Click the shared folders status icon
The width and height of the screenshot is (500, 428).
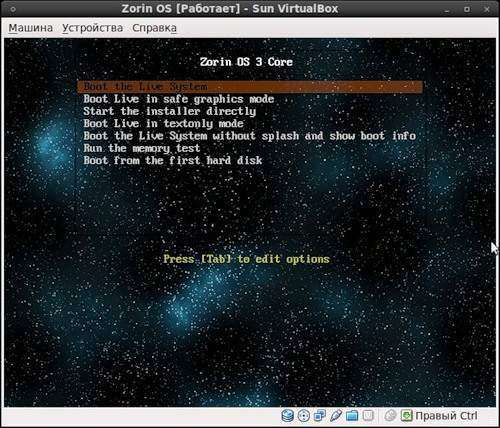click(352, 415)
